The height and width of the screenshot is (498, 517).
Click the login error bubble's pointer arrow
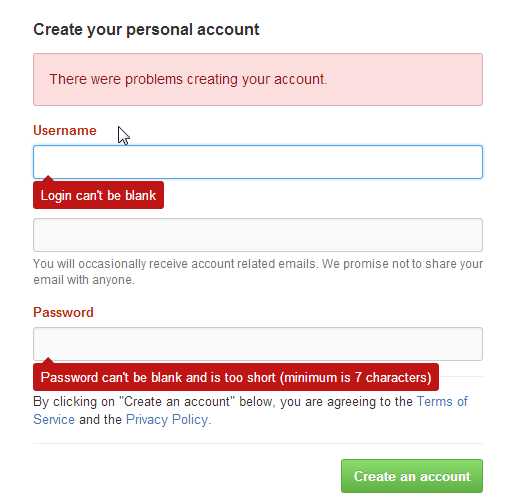pyautogui.click(x=48, y=179)
